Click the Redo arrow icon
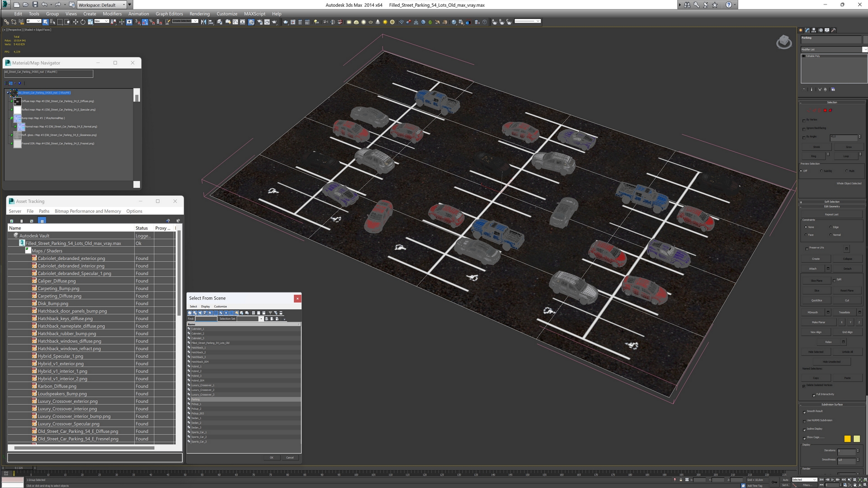Screen dimensions: 868x488 pyautogui.click(x=57, y=5)
